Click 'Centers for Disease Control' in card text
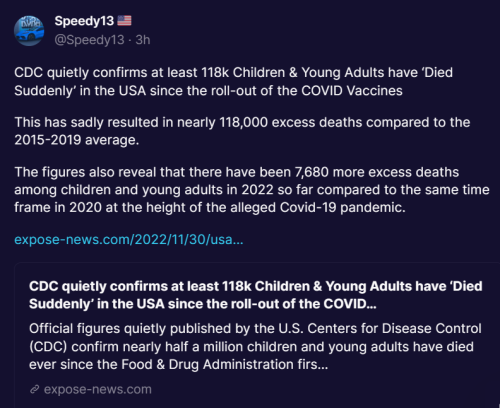 [394, 329]
